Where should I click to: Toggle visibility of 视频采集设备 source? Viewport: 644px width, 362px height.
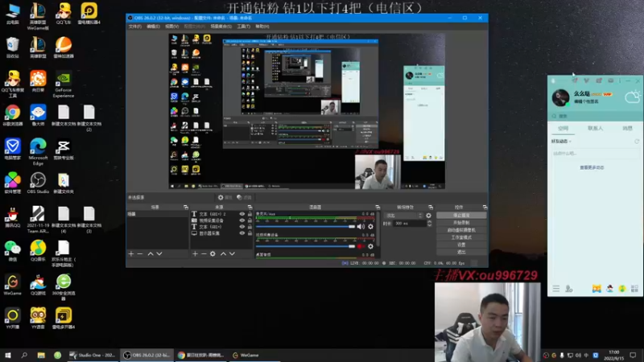point(242,220)
